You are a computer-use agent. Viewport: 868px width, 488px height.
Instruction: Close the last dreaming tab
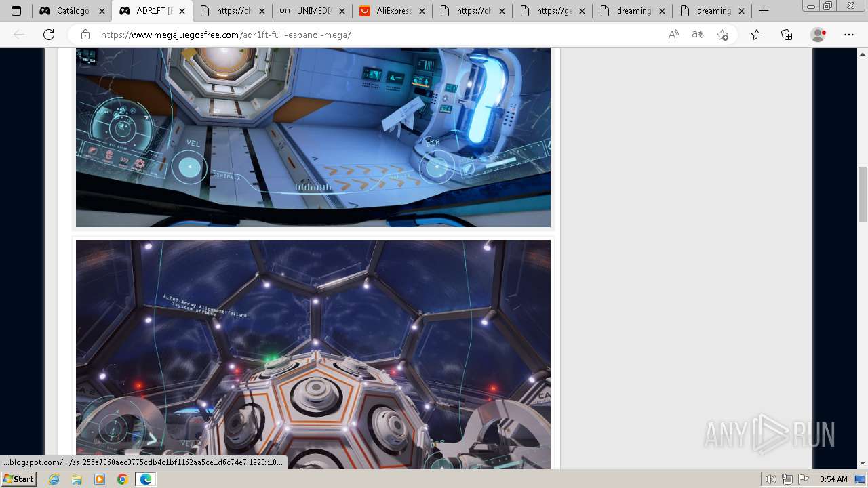742,11
